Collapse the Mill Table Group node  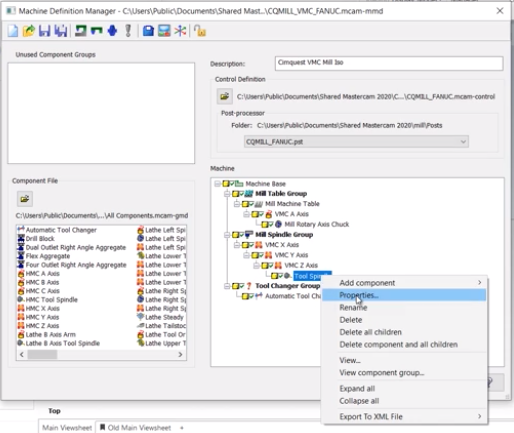tap(227, 194)
